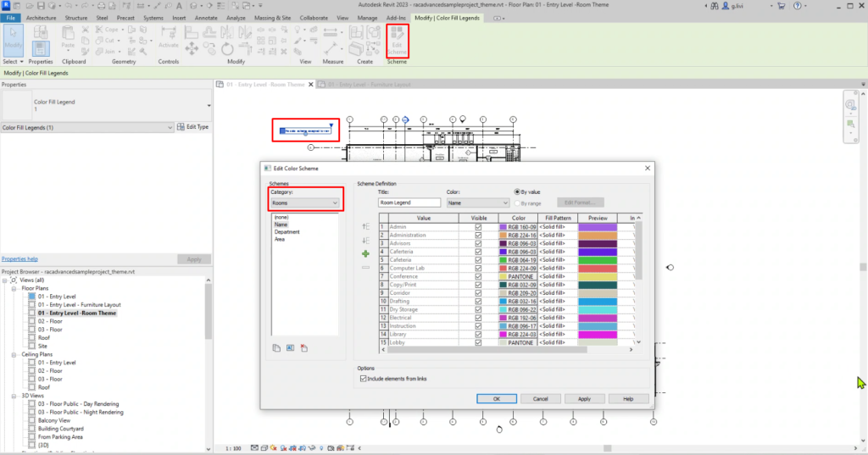Click the Delete scheme icon below the list
868x455 pixels.
pos(303,348)
